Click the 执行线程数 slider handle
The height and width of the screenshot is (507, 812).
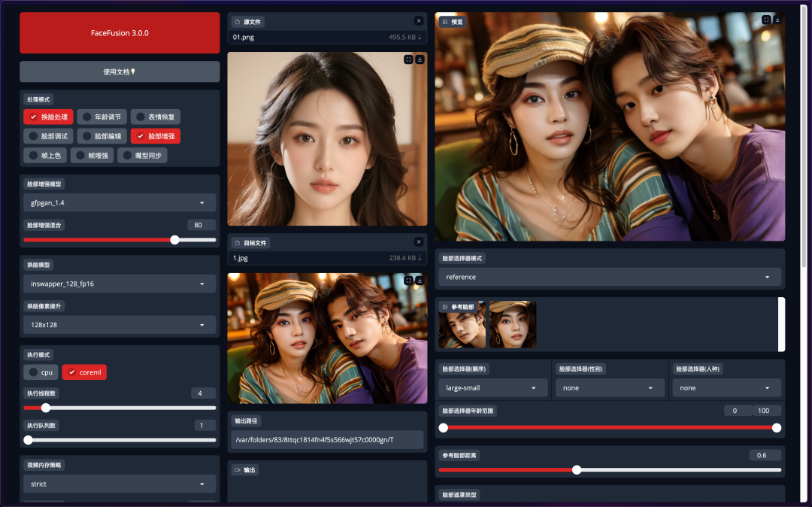tap(46, 408)
